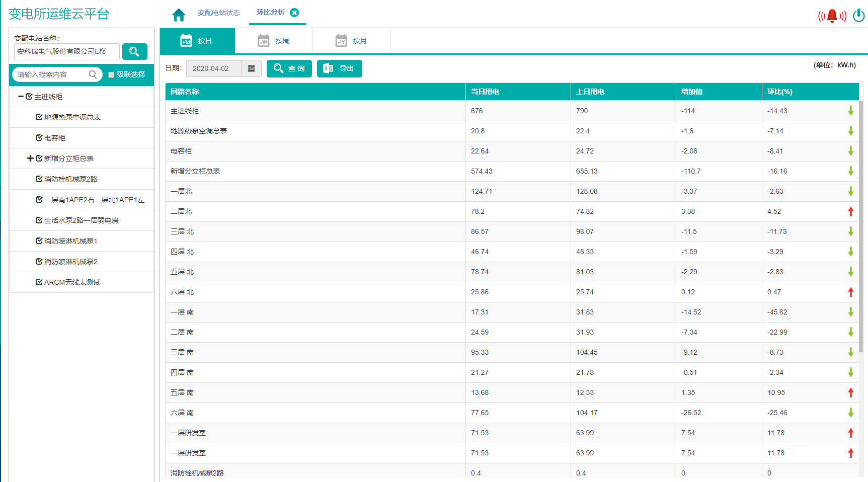Click the tree search magnifier icon

coord(93,74)
